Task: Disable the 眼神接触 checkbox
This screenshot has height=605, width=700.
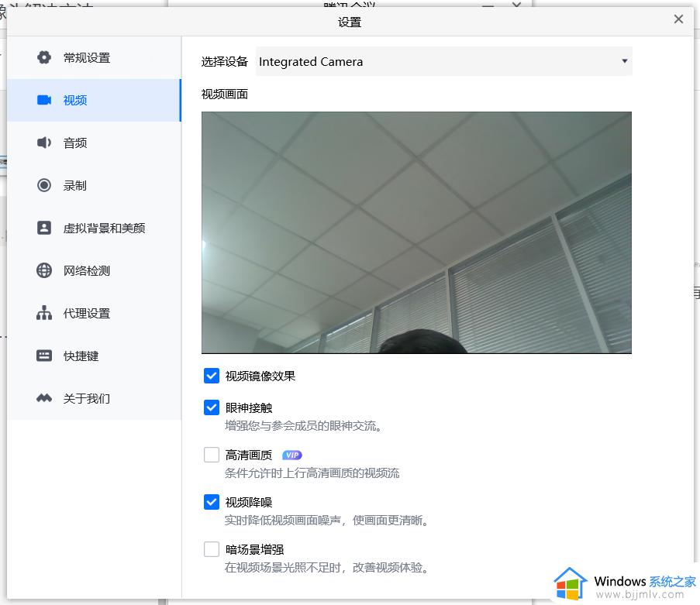Action: (211, 407)
